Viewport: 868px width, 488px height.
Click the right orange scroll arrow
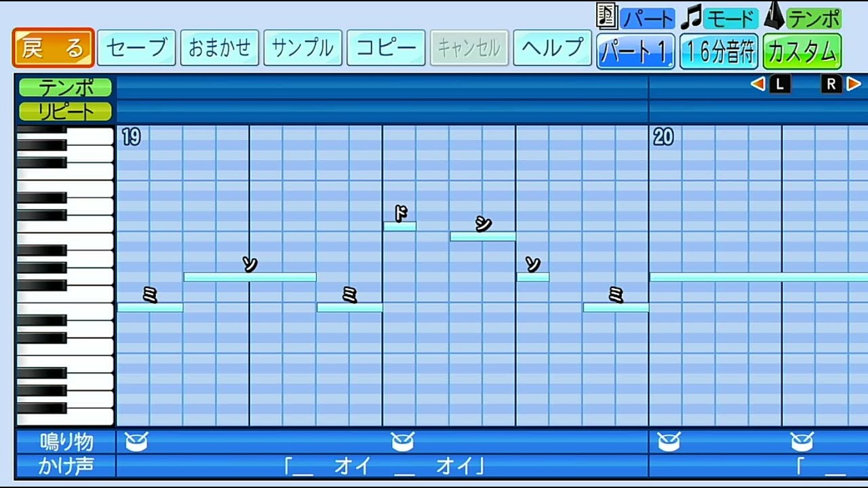(854, 84)
